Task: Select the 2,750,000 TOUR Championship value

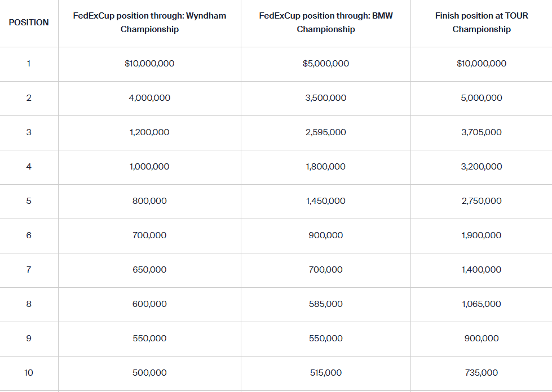Action: pos(482,201)
